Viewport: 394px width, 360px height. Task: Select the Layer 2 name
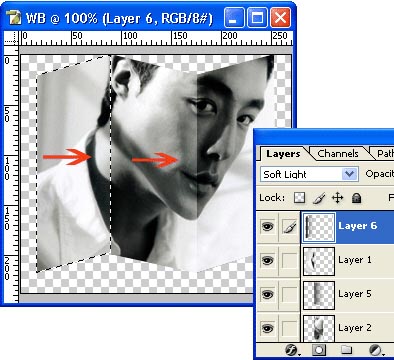355,328
